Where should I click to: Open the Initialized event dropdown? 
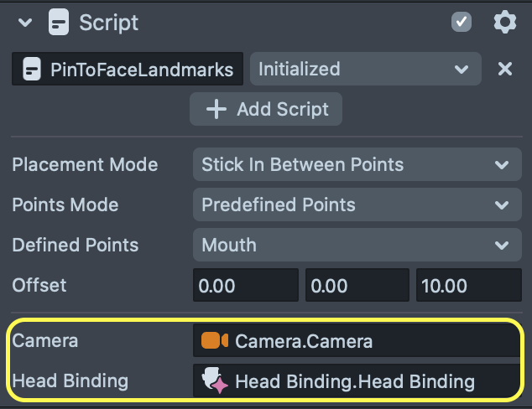pos(364,70)
